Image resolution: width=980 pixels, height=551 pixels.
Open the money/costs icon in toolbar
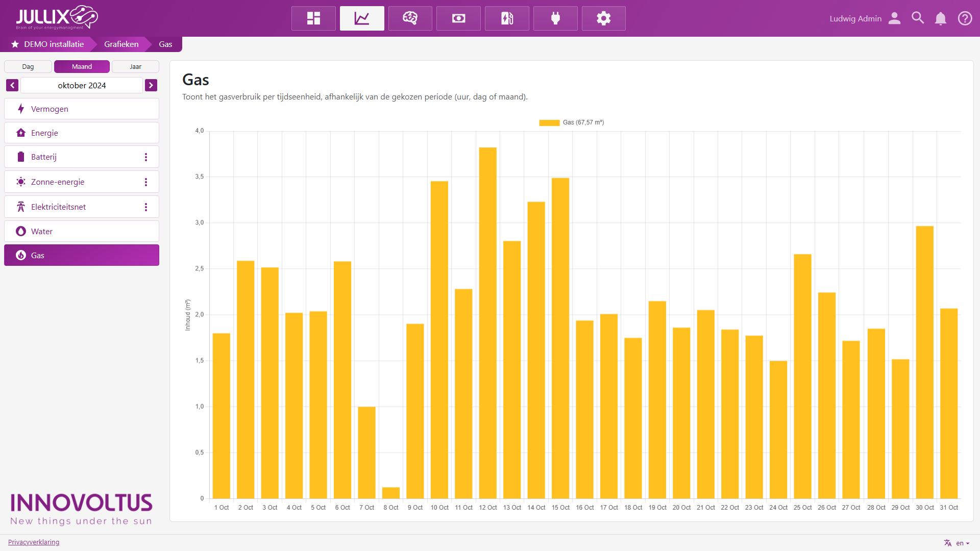(x=458, y=18)
